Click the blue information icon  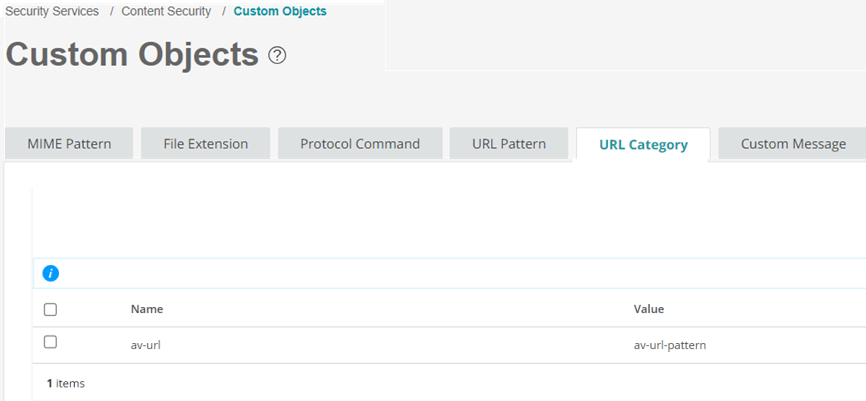[51, 273]
